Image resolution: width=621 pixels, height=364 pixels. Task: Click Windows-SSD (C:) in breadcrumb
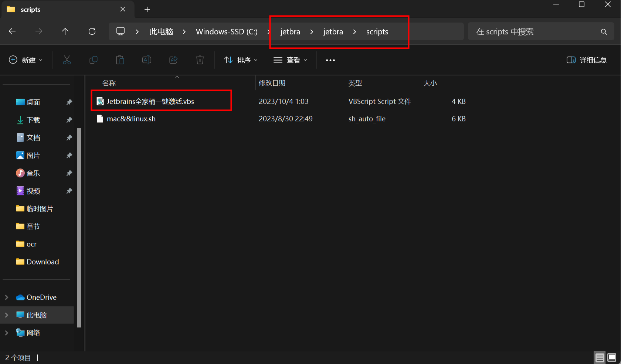coord(227,32)
